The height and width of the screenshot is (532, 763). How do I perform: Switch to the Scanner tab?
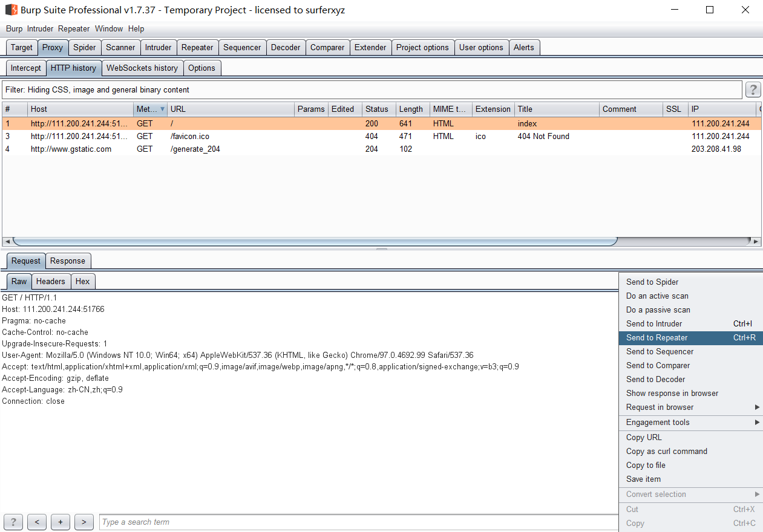(120, 48)
